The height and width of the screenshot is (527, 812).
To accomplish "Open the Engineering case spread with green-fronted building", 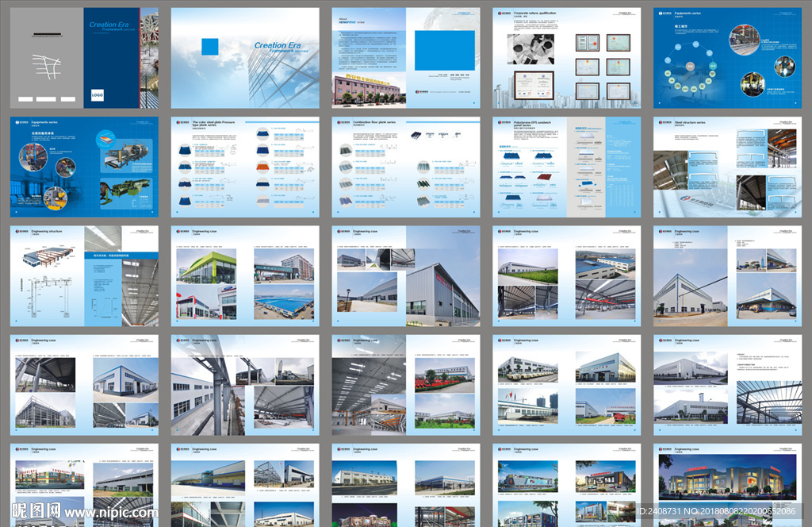I will (245, 275).
